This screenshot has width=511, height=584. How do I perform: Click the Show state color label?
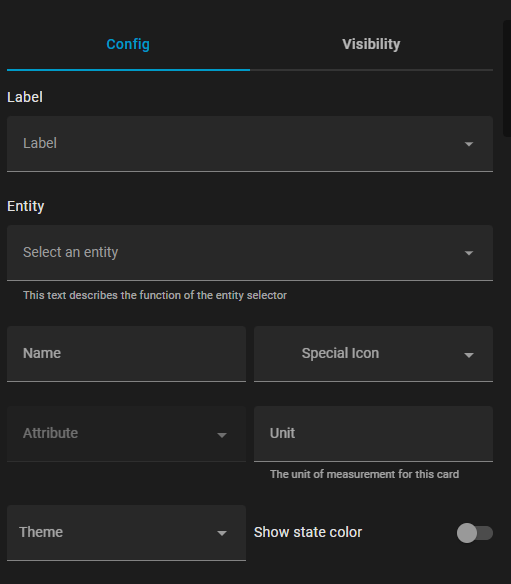(x=308, y=532)
